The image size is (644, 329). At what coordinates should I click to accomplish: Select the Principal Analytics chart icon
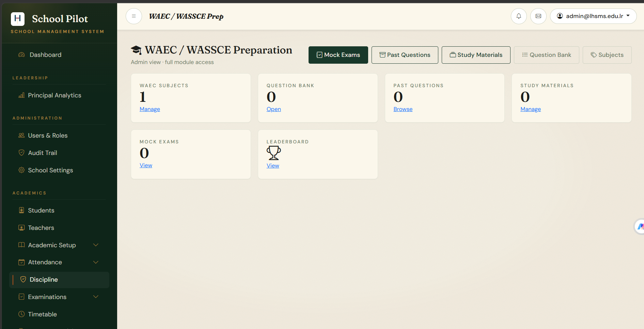coord(21,95)
